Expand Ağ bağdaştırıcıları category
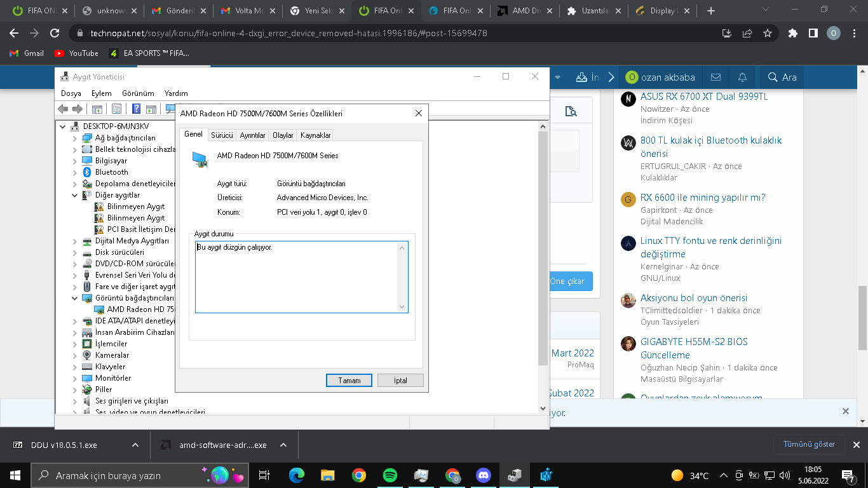Image resolution: width=868 pixels, height=488 pixels. tap(75, 138)
